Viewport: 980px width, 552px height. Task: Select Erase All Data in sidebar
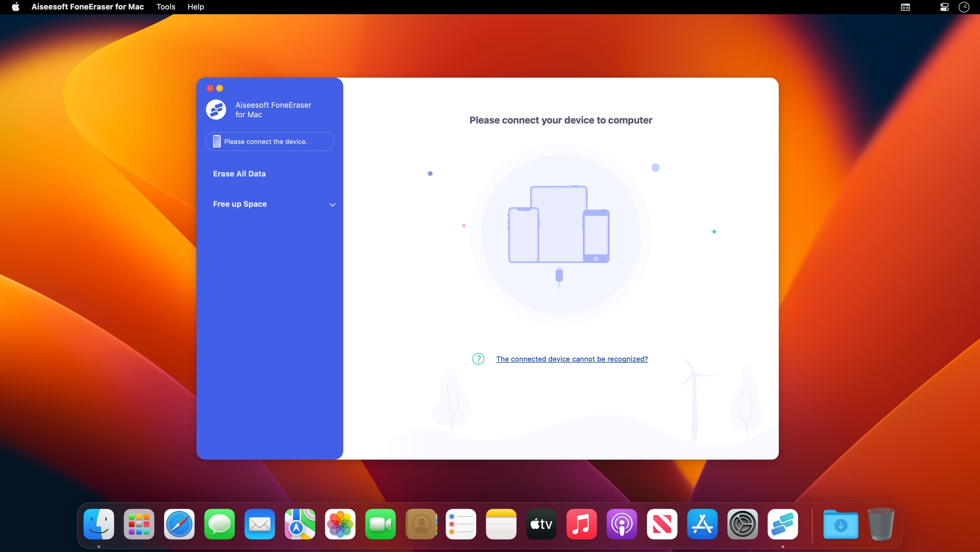239,174
